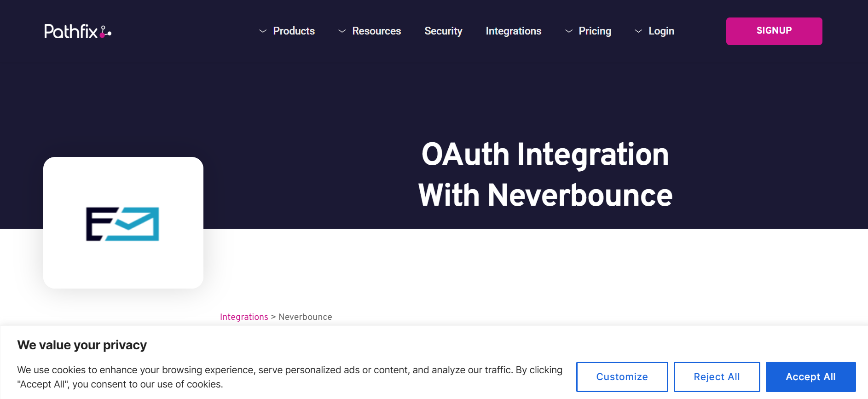Expand the Products dropdown chevron
Screen dimensions: 868x399
[x=263, y=31]
